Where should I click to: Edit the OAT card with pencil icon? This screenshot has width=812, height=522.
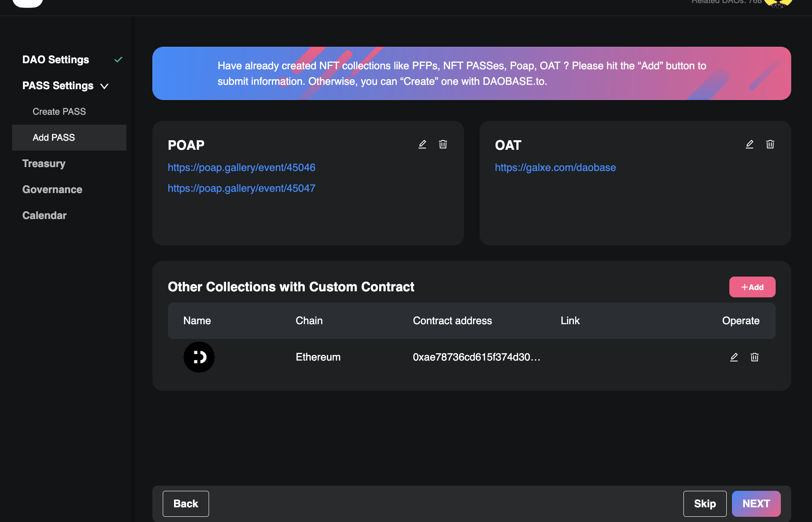(x=749, y=145)
